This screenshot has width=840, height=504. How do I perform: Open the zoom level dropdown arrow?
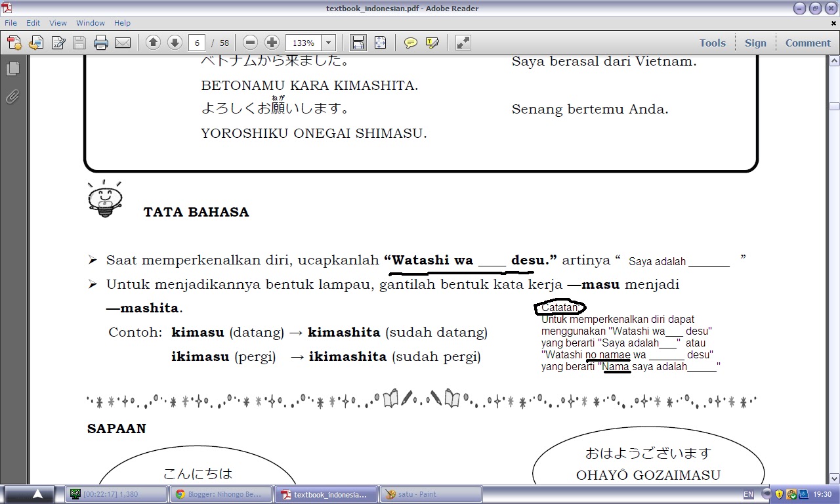pyautogui.click(x=329, y=43)
